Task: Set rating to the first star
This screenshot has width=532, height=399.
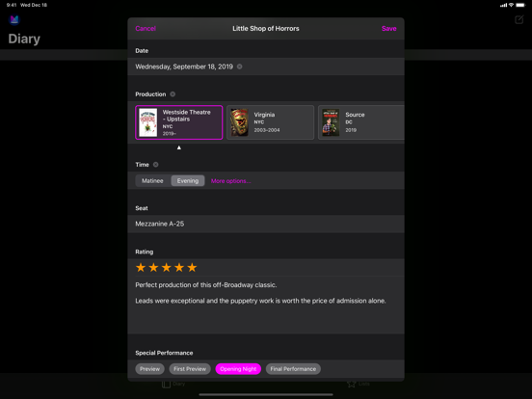Action: (141, 267)
